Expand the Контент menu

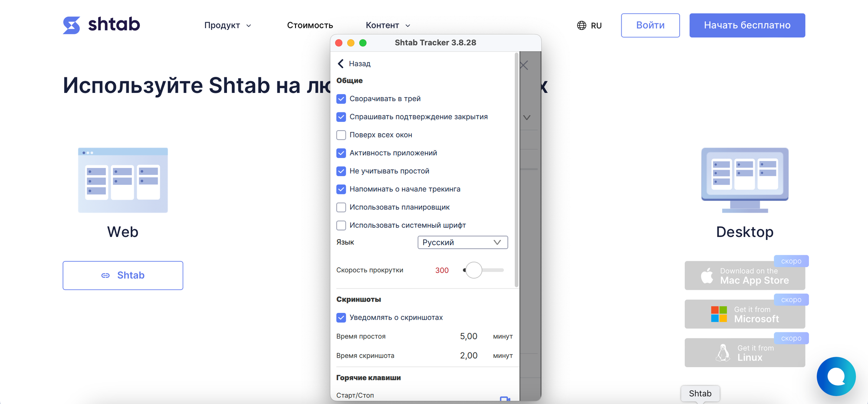(388, 26)
